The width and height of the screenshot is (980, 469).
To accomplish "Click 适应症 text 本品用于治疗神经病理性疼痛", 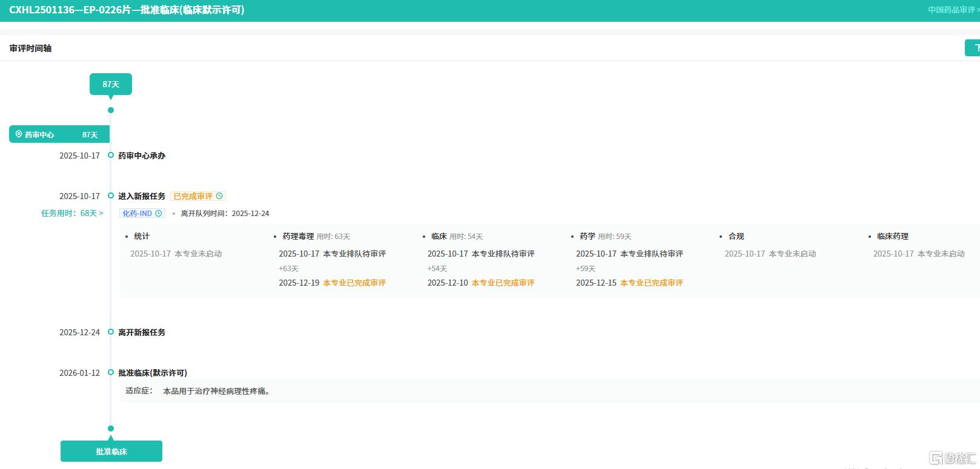I will 216,391.
